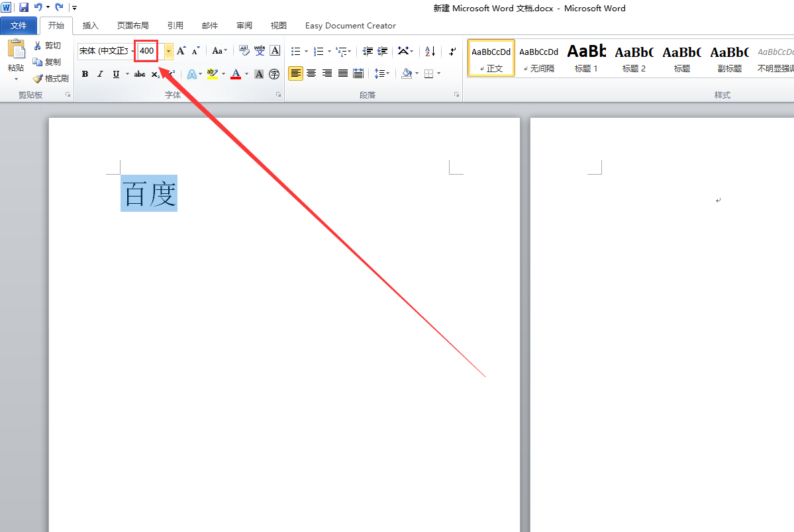794x532 pixels.
Task: Open the Clipboard pane launcher
Action: pyautogui.click(x=68, y=95)
